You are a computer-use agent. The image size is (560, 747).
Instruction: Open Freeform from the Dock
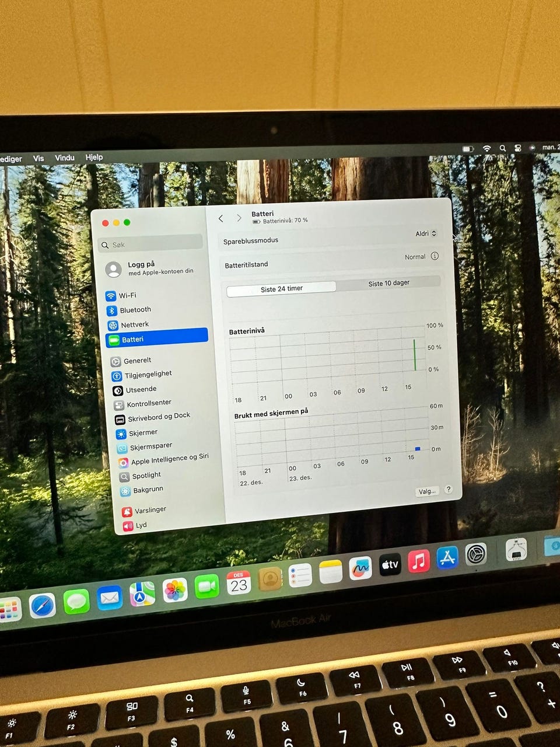(360, 568)
